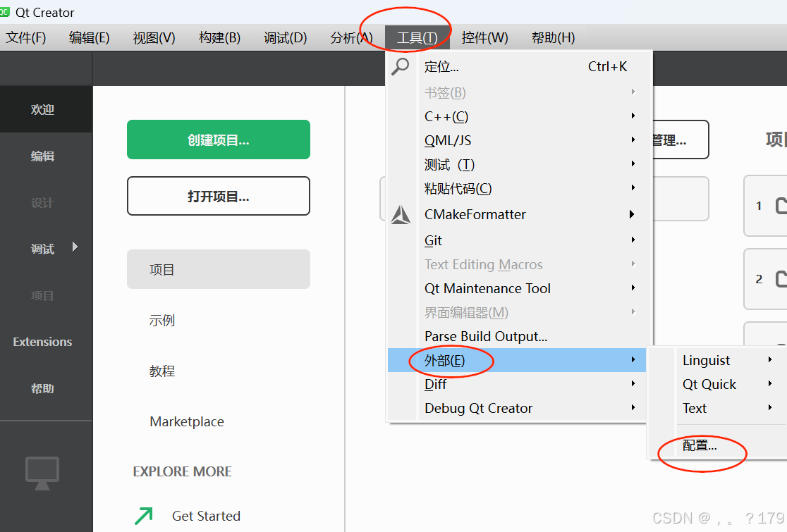The image size is (787, 532).
Task: Click the arrow next to 调试 mode
Action: point(75,247)
